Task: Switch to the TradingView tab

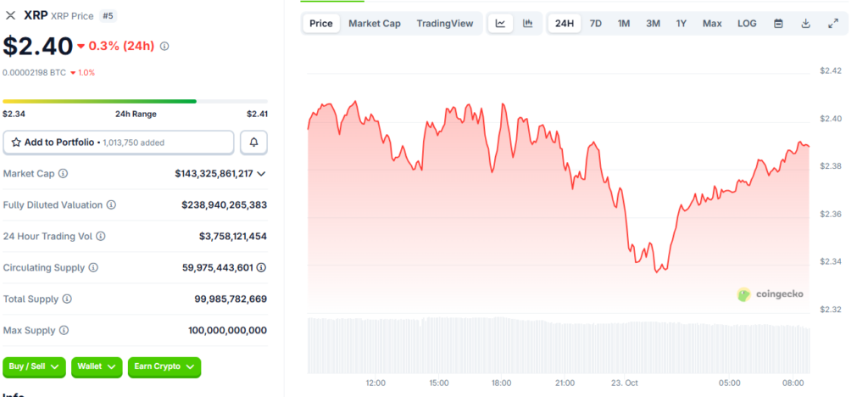Action: click(x=445, y=24)
